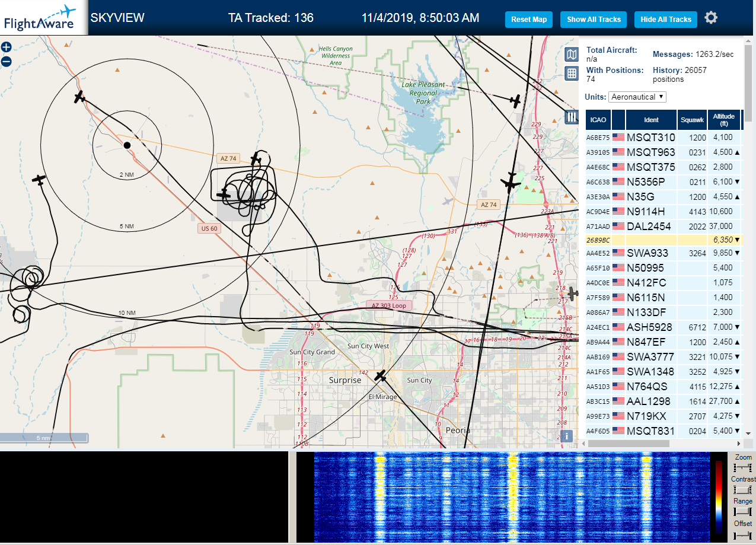The width and height of the screenshot is (756, 545).
Task: Select the N764QS aircraft row
Action: [664, 386]
